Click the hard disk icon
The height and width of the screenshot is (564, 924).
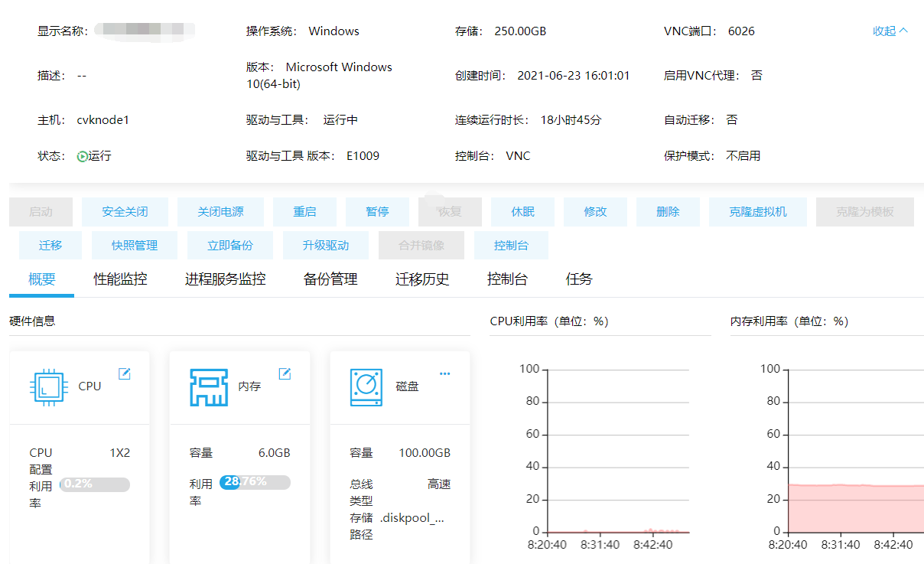tap(366, 387)
